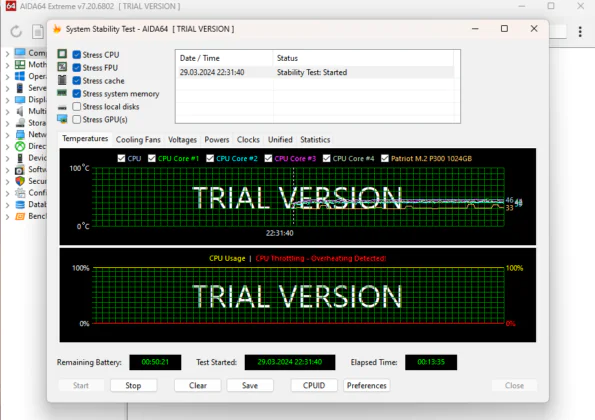The image size is (595, 420).
Task: Open the Statistics tab
Action: coord(315,140)
